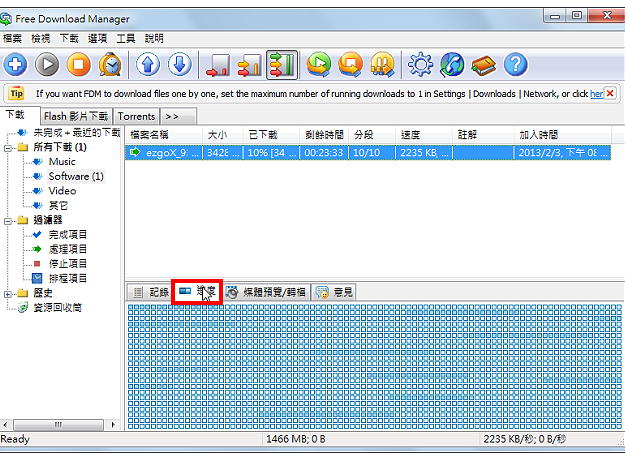Open the 下載 menu in menu bar
This screenshot has width=625, height=454.
click(69, 38)
